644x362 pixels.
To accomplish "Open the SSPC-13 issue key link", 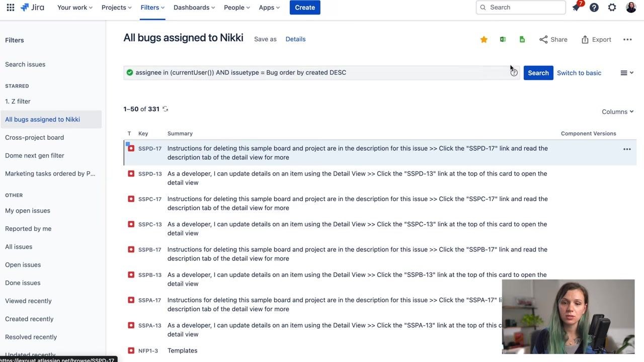I will [x=150, y=225].
